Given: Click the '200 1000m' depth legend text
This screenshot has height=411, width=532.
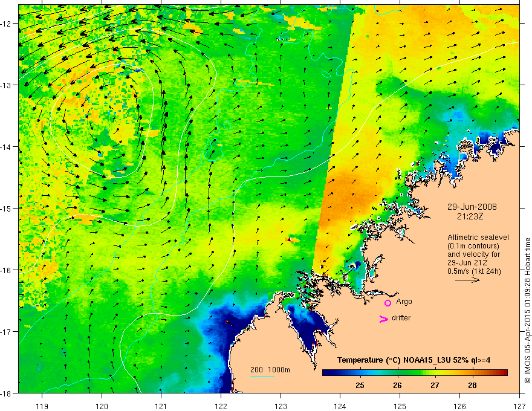Looking at the screenshot, I should coord(270,370).
